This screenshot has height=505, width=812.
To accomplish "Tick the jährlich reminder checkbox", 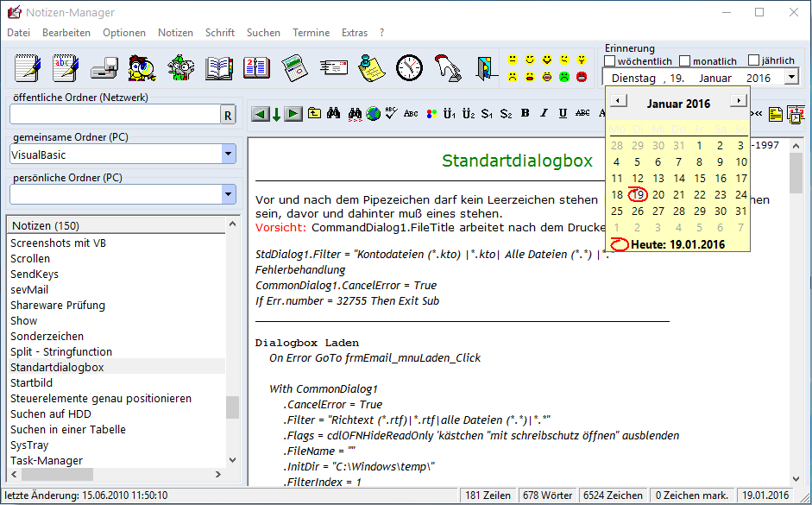I will click(754, 60).
